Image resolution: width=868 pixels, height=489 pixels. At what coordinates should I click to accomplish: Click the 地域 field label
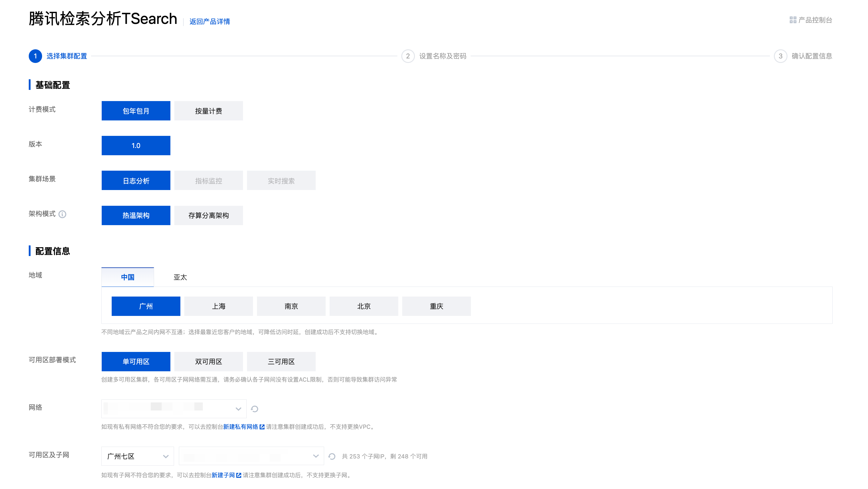click(x=35, y=275)
